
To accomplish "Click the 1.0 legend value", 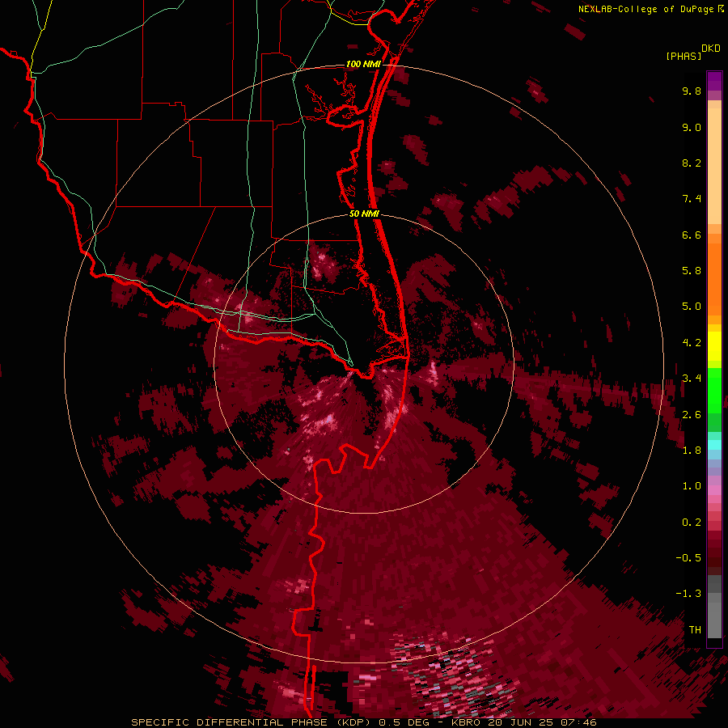I will [692, 486].
